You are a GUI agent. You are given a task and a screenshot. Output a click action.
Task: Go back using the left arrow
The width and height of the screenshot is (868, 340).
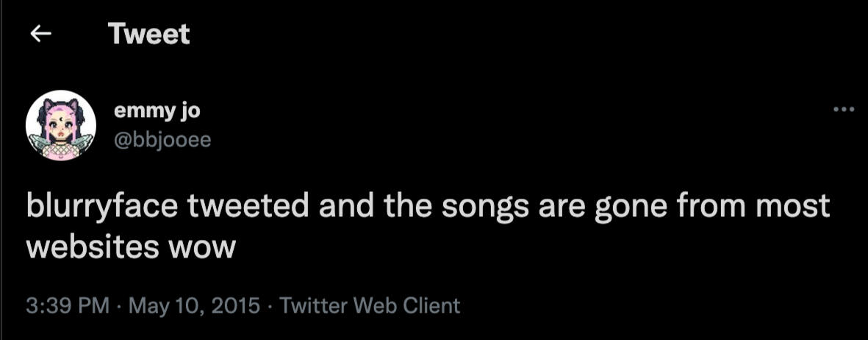click(x=39, y=34)
